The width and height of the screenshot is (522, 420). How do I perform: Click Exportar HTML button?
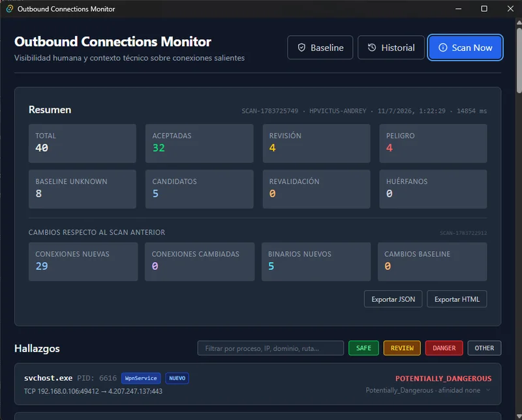pyautogui.click(x=457, y=299)
